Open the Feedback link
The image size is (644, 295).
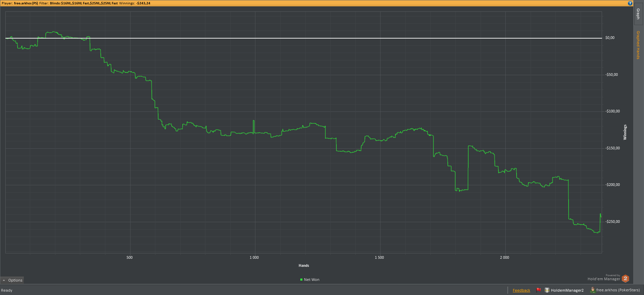[x=521, y=290]
